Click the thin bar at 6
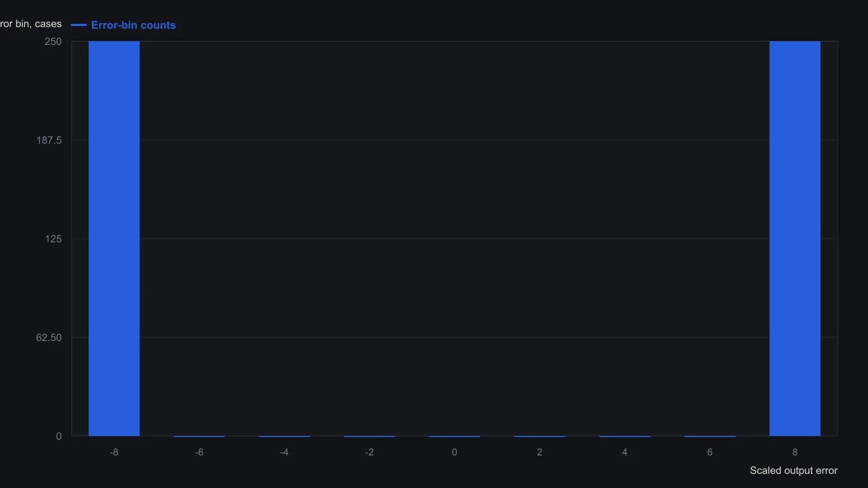Screen dimensions: 868x488 pos(710,436)
